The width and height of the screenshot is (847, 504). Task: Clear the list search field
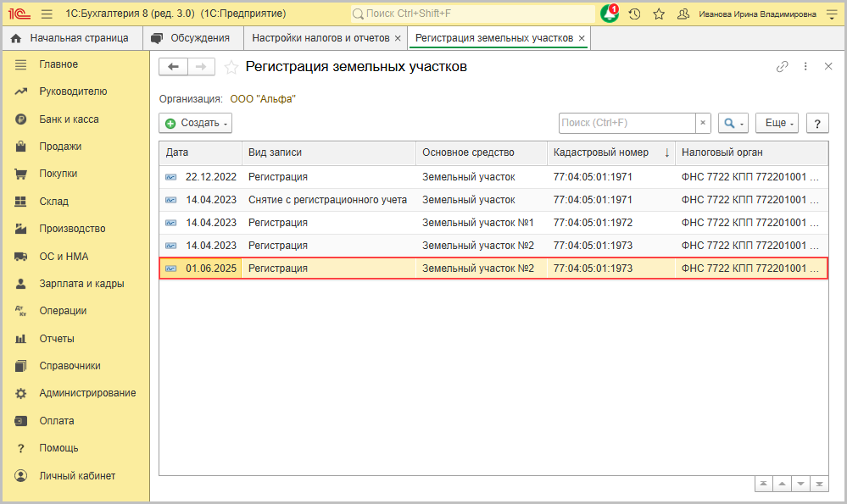point(703,123)
